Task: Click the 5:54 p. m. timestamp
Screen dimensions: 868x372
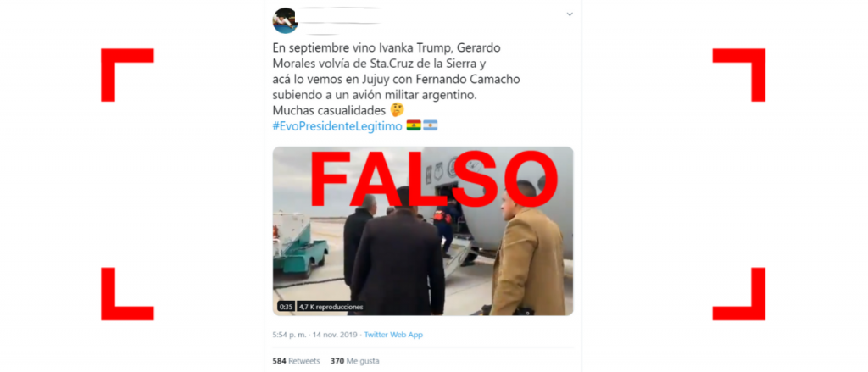Action: point(291,335)
